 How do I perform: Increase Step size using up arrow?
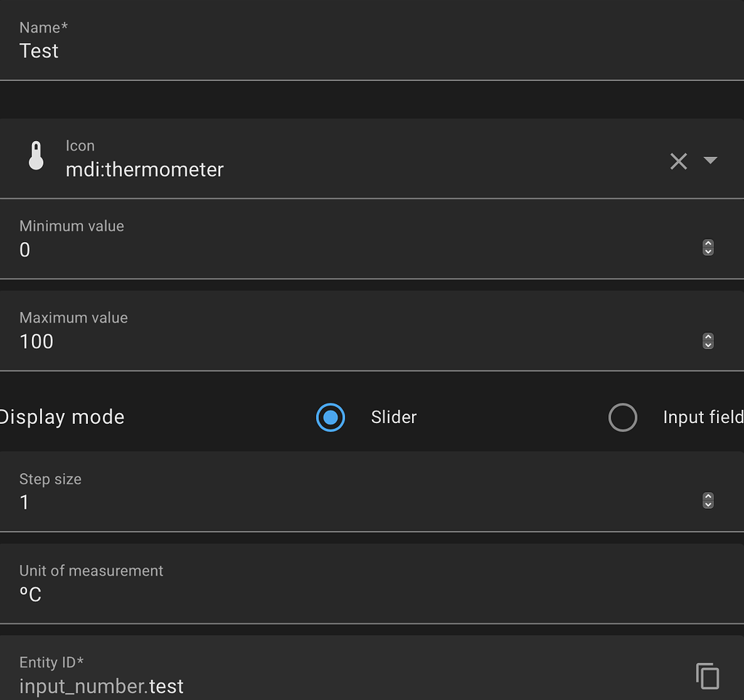click(708, 496)
